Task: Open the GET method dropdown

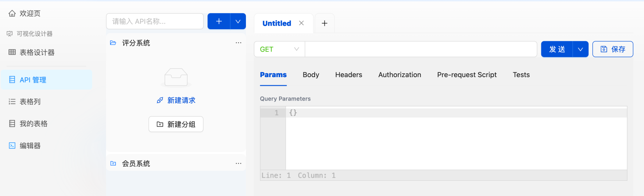Action: point(279,49)
